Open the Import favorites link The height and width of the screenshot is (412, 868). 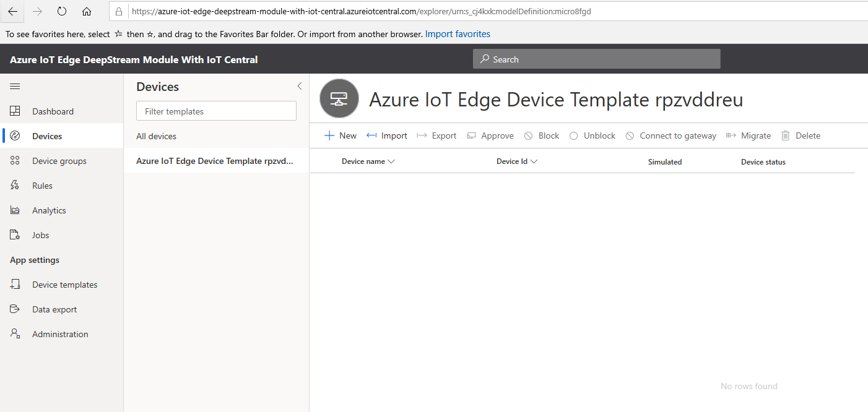point(458,34)
